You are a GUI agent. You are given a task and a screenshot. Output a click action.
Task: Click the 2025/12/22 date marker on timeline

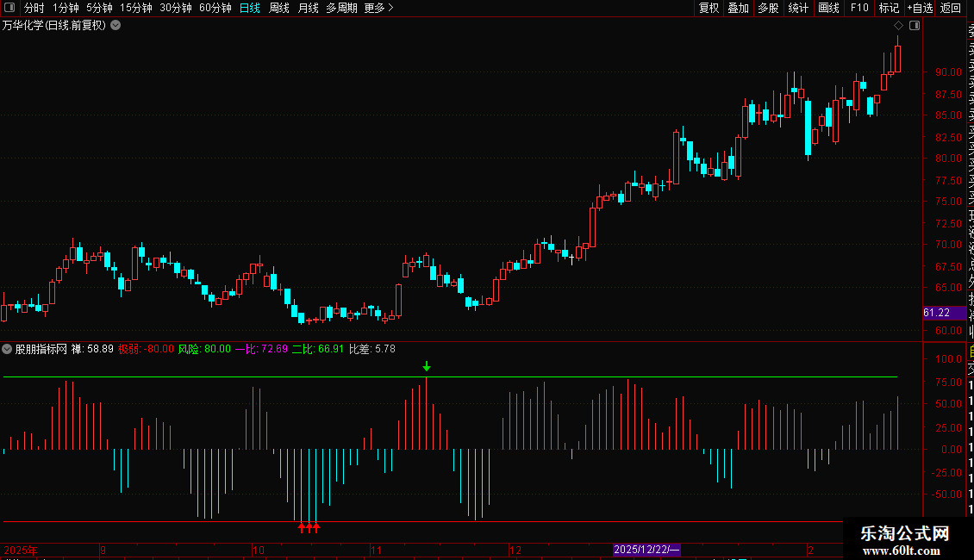(x=646, y=550)
